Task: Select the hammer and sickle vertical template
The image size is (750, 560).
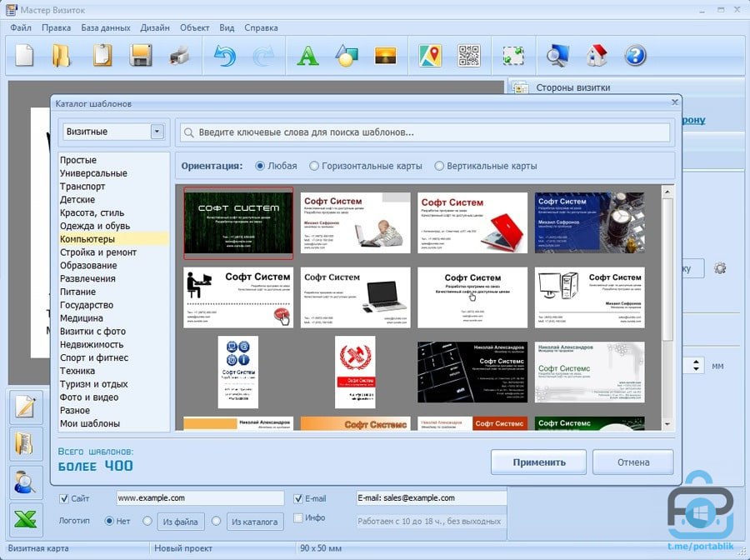Action: tap(355, 372)
